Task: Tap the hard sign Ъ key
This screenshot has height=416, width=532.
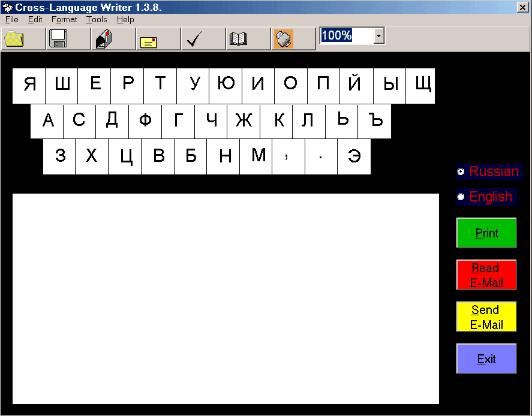Action: point(375,121)
